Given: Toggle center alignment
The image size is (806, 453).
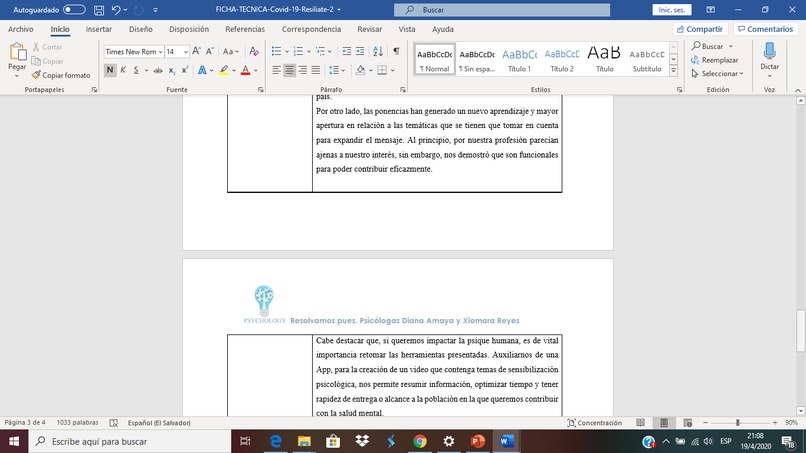Looking at the screenshot, I should click(289, 70).
